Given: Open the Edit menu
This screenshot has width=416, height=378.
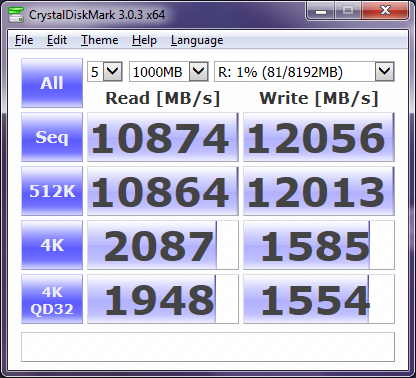Looking at the screenshot, I should click(57, 40).
